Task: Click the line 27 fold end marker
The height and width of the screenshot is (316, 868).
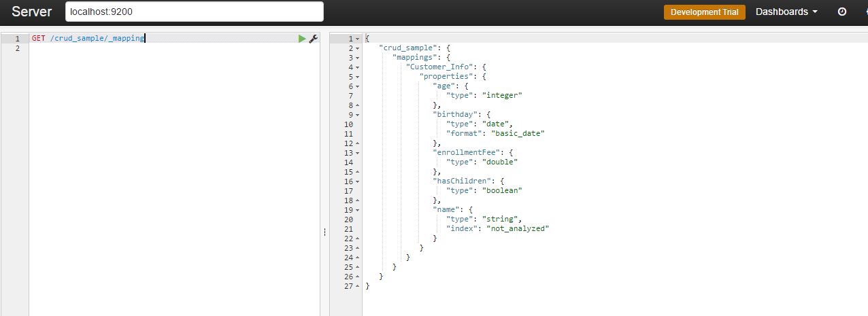Action: click(x=358, y=286)
